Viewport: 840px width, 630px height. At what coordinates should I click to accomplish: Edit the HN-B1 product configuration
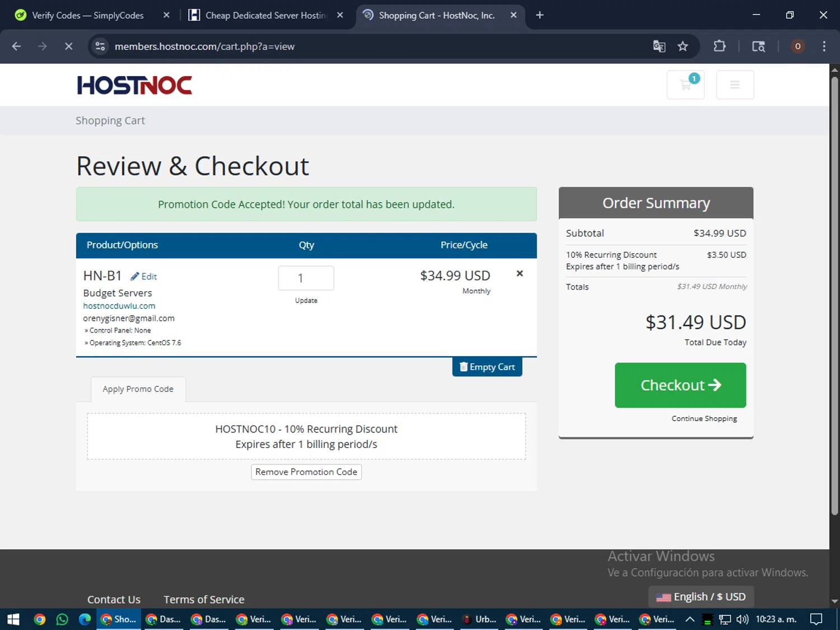144,276
